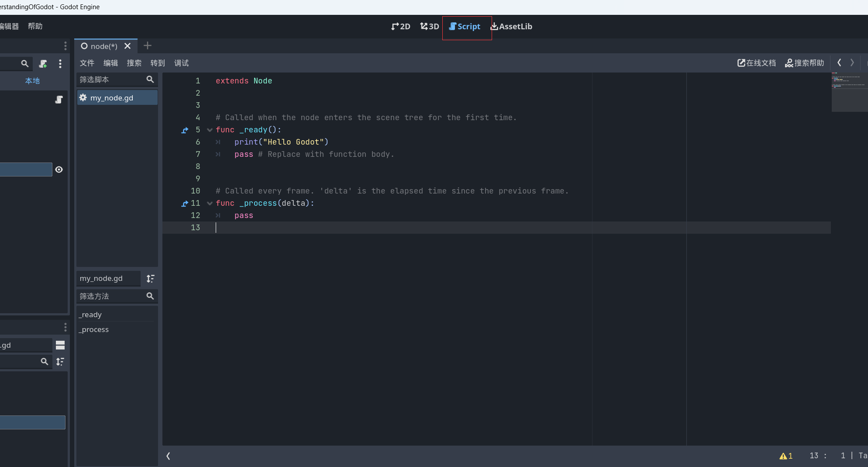Open the 编辑 script menu
Screen dimensions: 868x467
(x=110, y=63)
